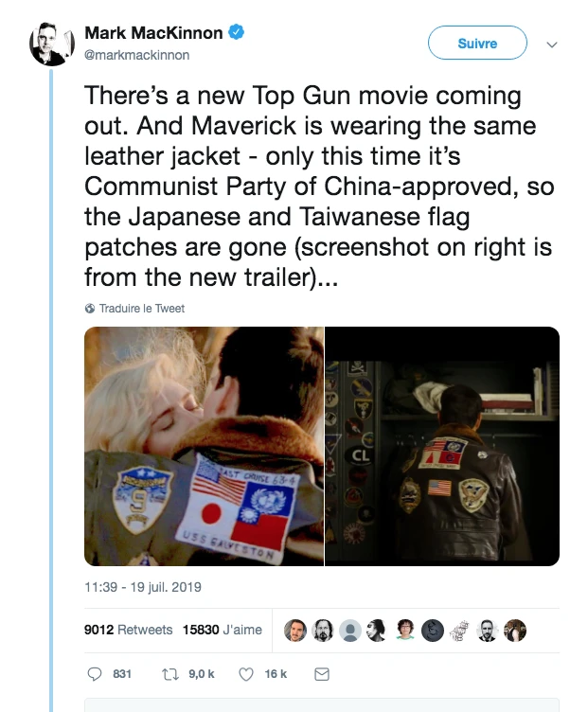
Task: View the 9012 Retweets list
Action: click(128, 630)
